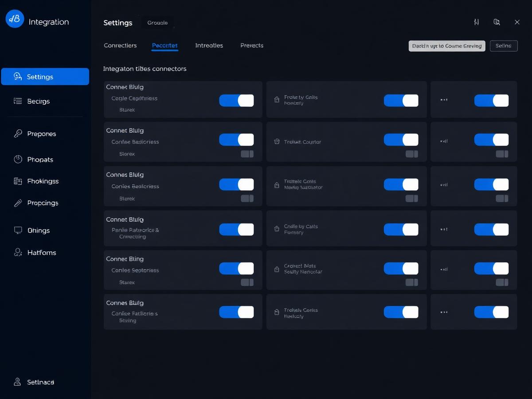Open the sliders adjustment icon in the header
532x399 pixels.
476,22
